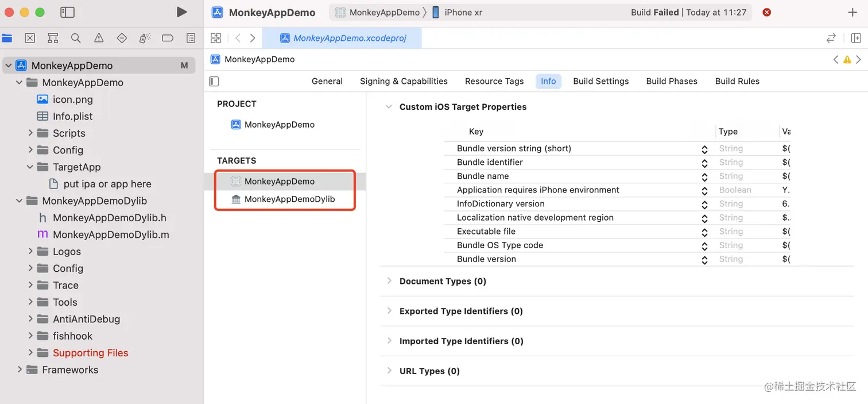The image size is (868, 404).
Task: Switch to the Source Control navigator
Action: tap(30, 38)
